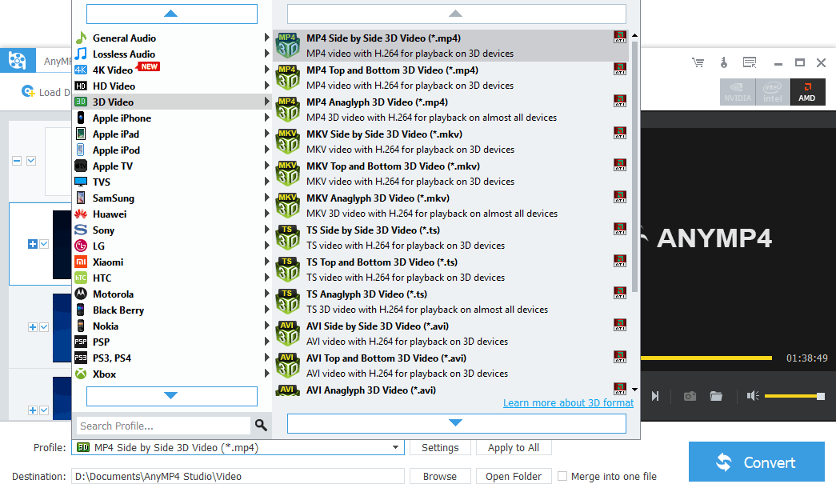
Task: Toggle the Intel acceleration button
Action: point(773,92)
